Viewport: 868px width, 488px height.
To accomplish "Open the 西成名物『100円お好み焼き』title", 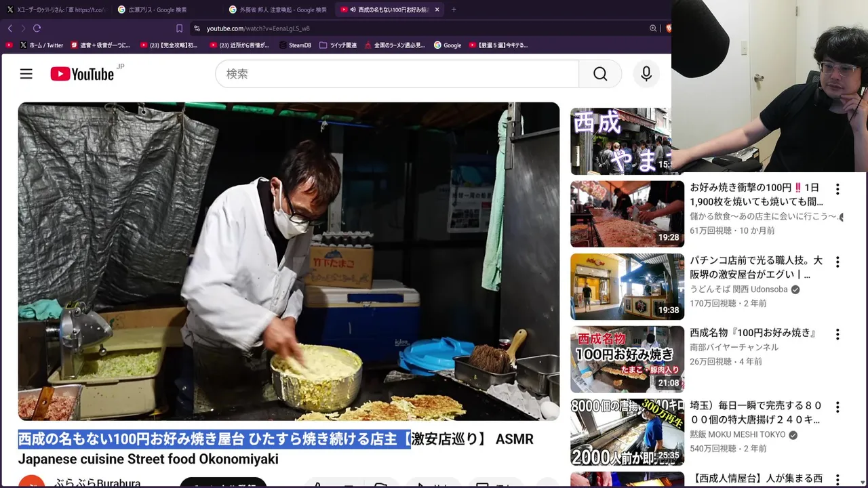I will [753, 333].
